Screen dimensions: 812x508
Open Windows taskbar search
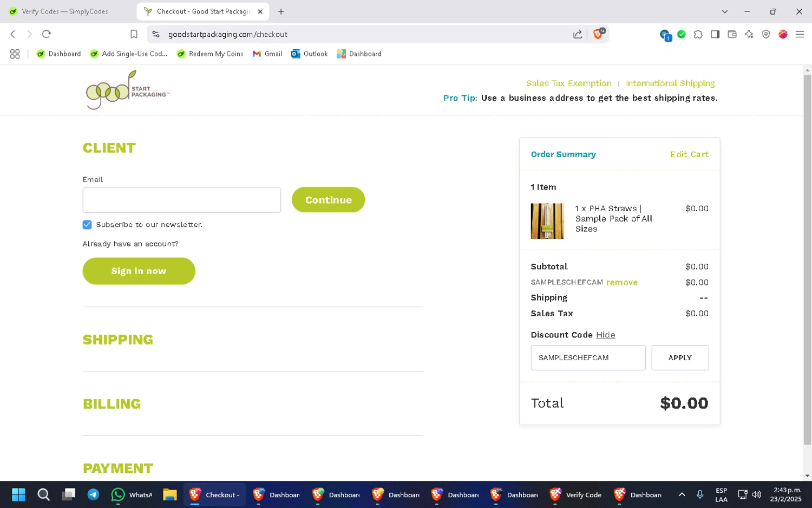pos(43,495)
